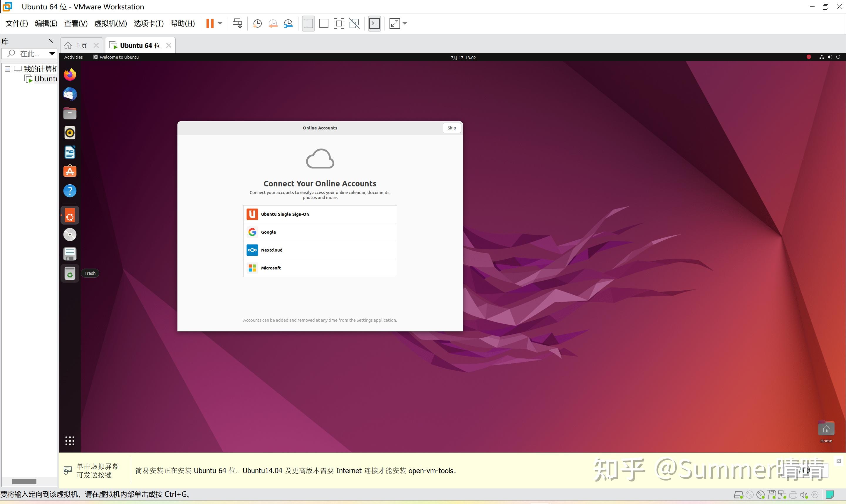Send Ctrl+Alt+Del via the toolbar icon

click(x=237, y=23)
